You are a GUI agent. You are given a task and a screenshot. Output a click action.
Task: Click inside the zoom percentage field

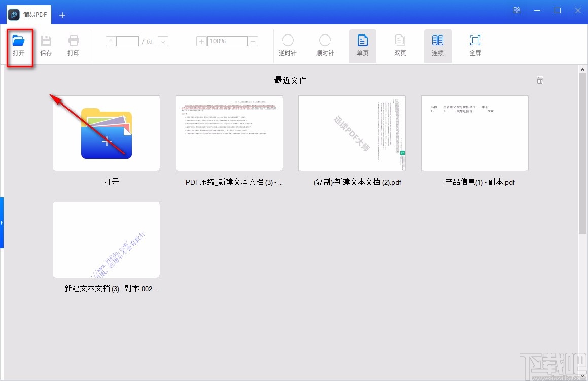tap(226, 41)
